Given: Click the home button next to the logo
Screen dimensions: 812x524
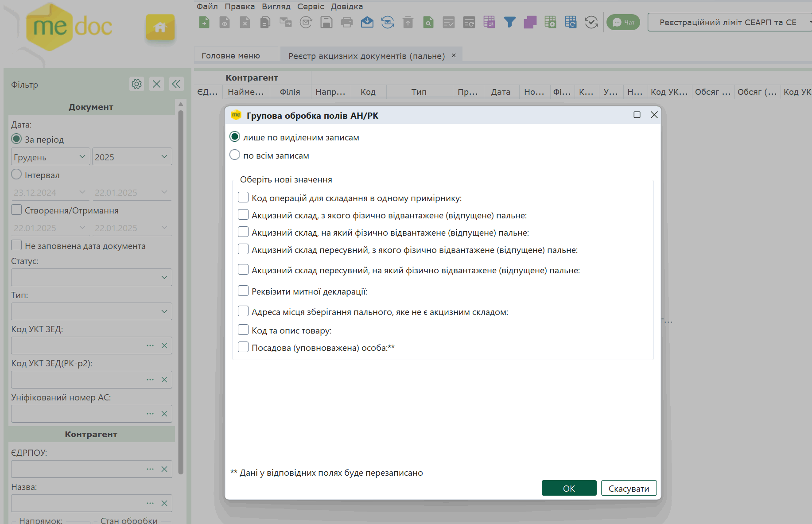Looking at the screenshot, I should [160, 27].
